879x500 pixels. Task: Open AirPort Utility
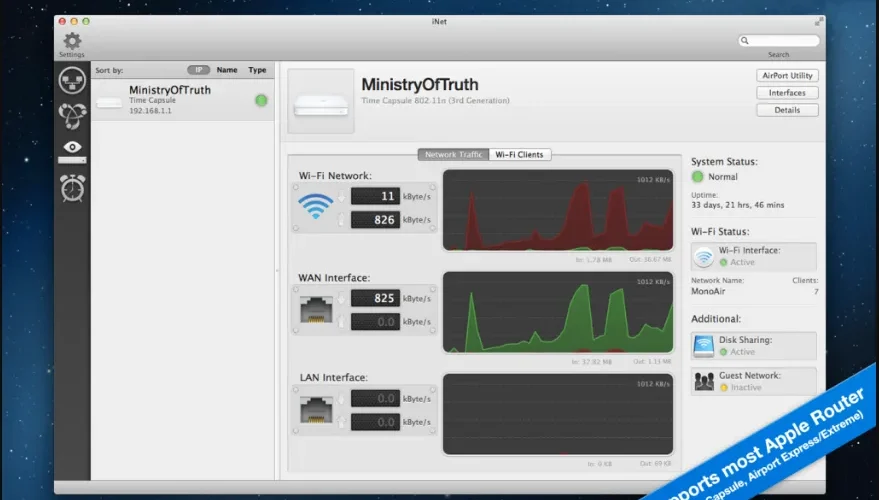[x=787, y=76]
